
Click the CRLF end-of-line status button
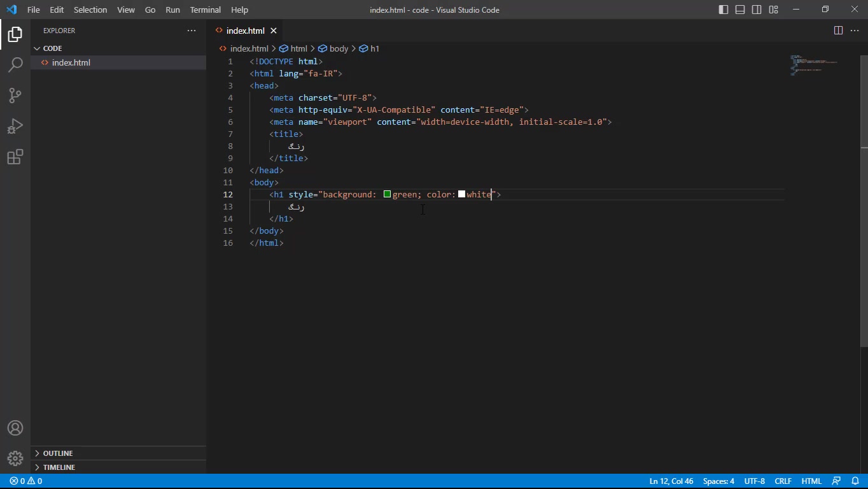[783, 481]
